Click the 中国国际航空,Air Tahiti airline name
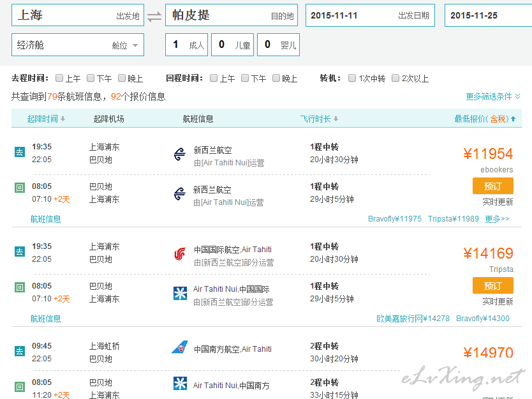The image size is (532, 399). pyautogui.click(x=233, y=250)
